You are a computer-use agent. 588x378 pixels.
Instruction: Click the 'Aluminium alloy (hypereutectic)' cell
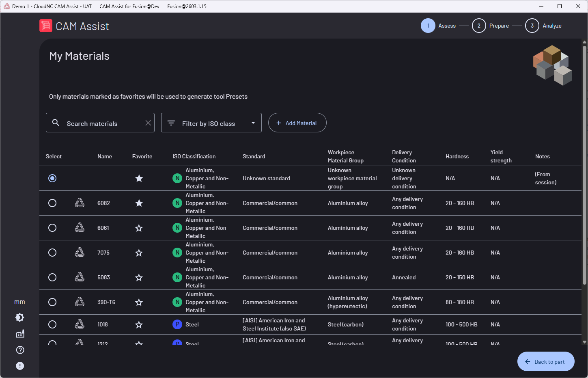(x=348, y=302)
